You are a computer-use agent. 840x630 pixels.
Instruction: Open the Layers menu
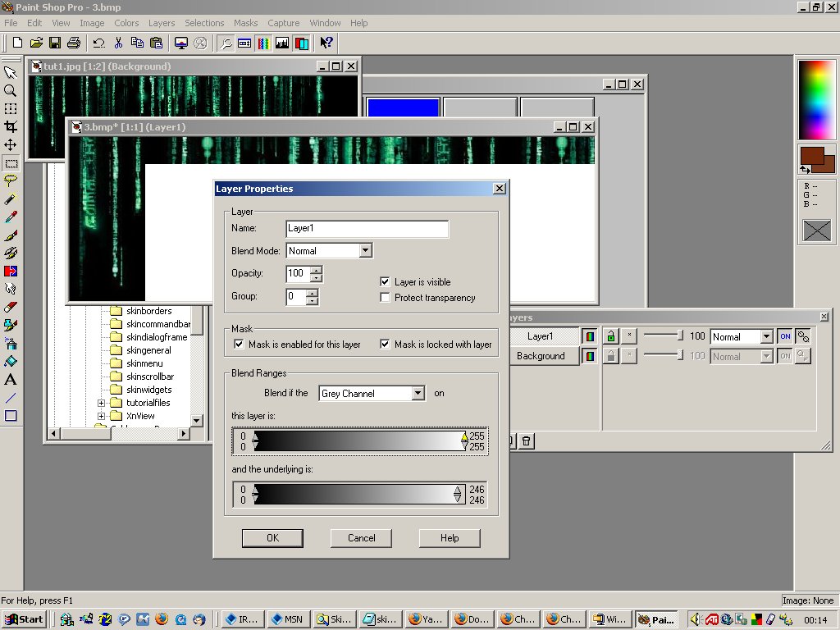point(162,23)
